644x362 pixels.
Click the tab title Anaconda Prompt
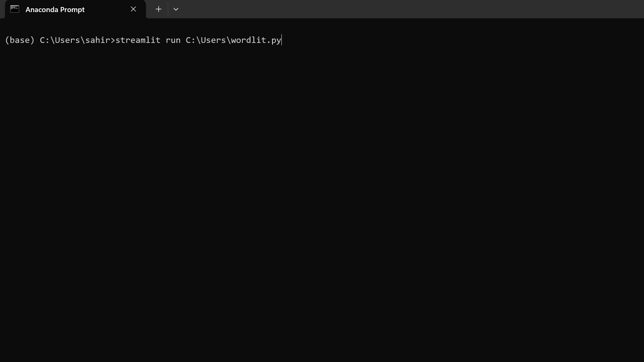(x=55, y=9)
